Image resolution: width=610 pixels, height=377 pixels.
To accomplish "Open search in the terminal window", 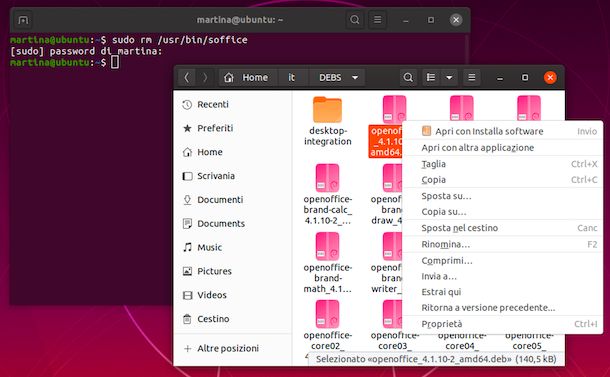I will 354,19.
